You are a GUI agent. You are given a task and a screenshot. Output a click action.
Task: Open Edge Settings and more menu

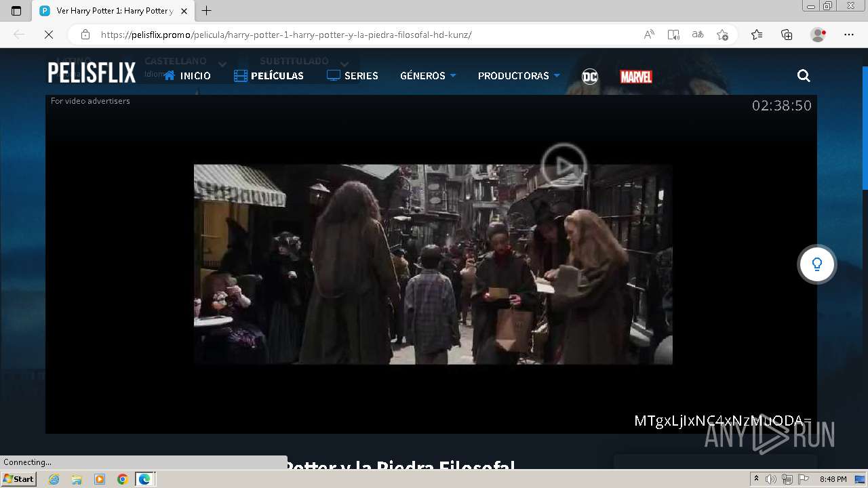coord(849,35)
